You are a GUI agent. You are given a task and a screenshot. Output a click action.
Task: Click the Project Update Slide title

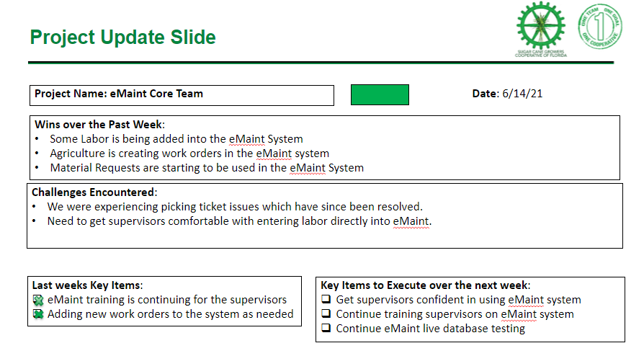(x=122, y=37)
